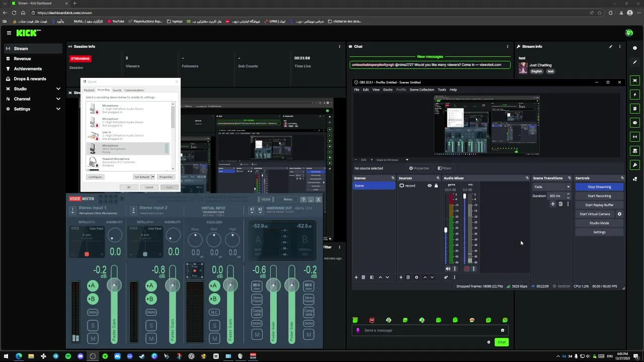Open Session info three-dot options menu

tap(339, 46)
